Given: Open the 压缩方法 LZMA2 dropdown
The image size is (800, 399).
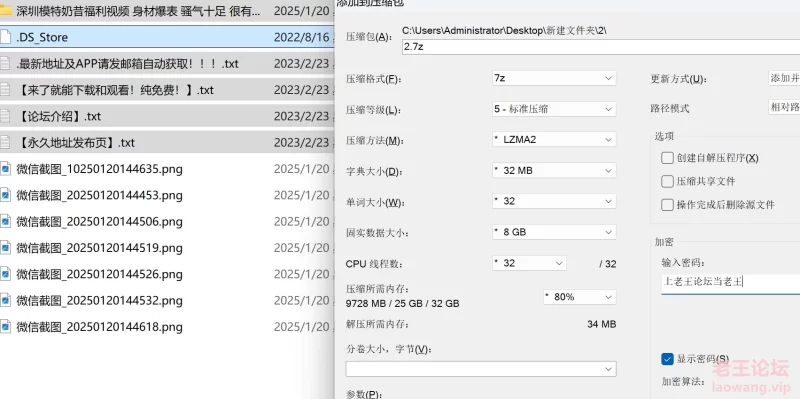Looking at the screenshot, I should coord(554,139).
